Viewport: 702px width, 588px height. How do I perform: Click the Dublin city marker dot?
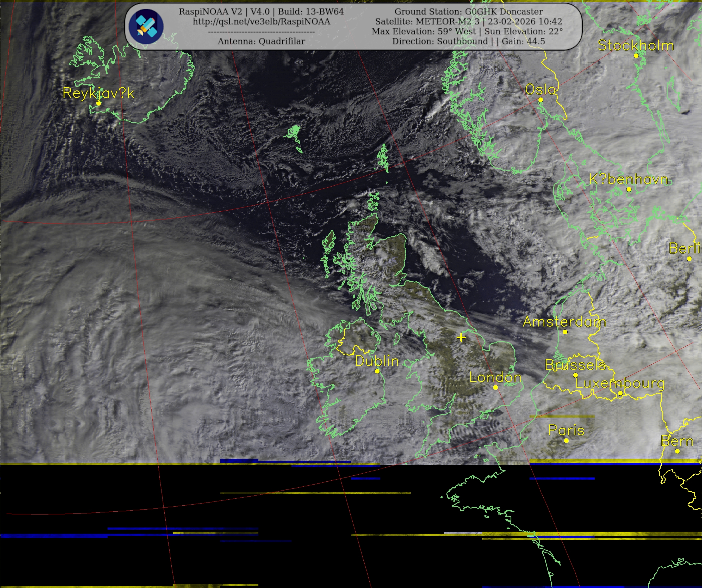click(x=377, y=371)
